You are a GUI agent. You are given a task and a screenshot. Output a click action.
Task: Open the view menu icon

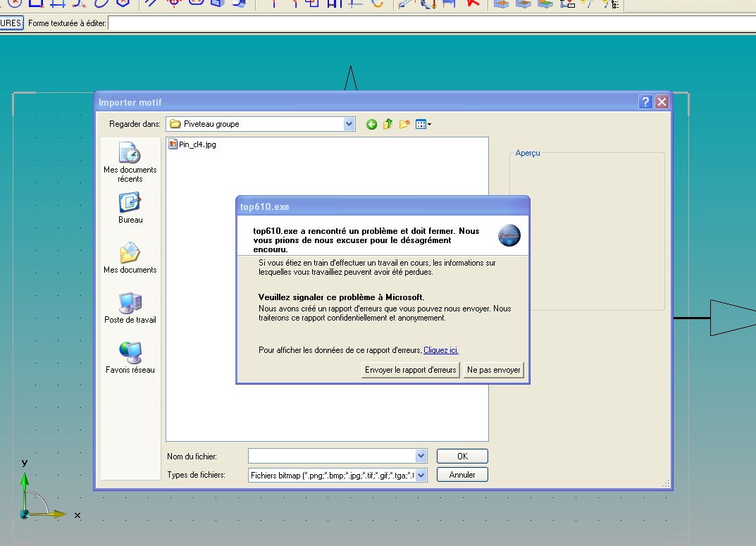coord(423,124)
